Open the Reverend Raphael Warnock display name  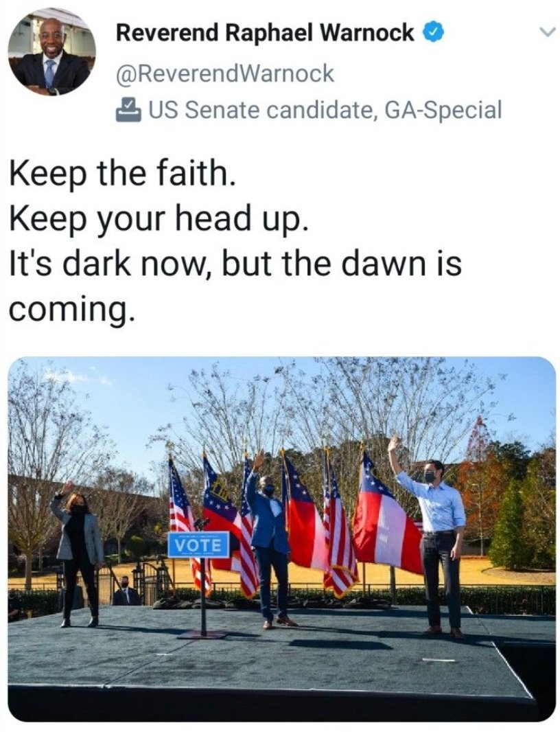click(265, 33)
